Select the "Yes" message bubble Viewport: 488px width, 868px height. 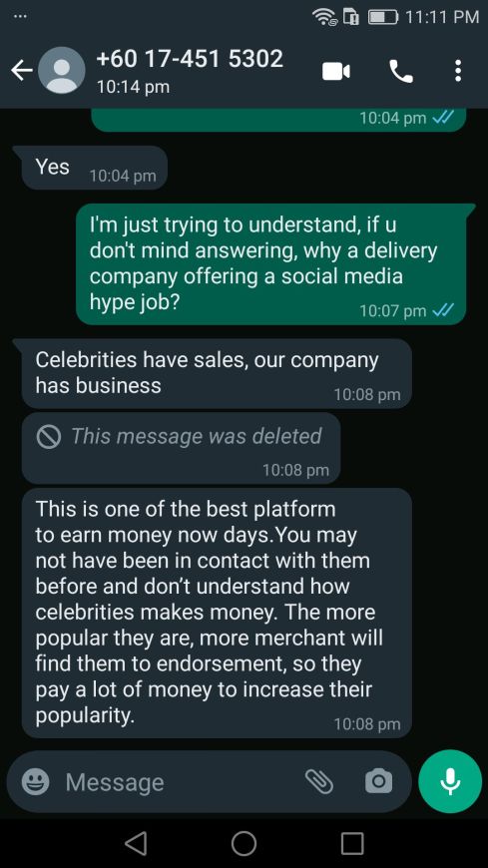[95, 168]
